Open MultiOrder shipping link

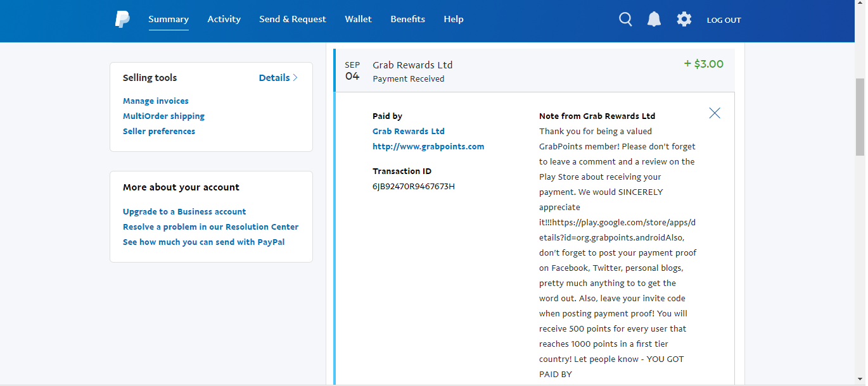point(163,116)
